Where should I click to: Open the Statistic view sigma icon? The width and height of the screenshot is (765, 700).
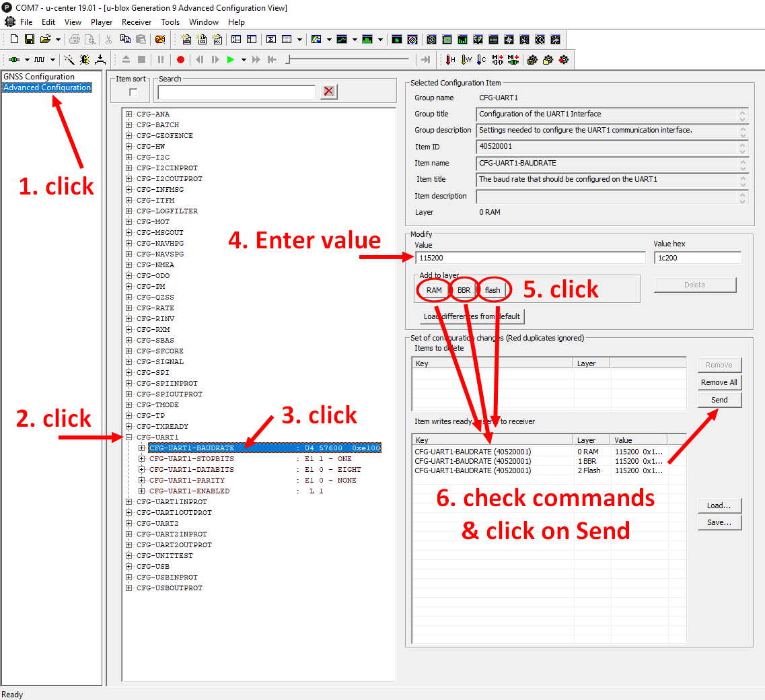(x=271, y=40)
